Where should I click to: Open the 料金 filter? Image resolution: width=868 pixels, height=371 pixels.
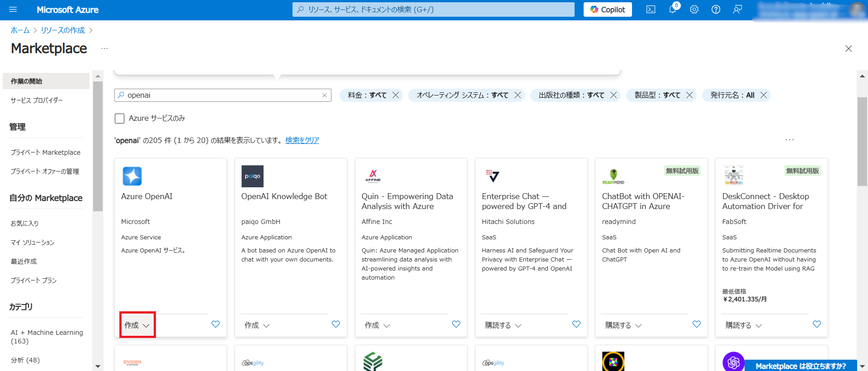tap(367, 95)
